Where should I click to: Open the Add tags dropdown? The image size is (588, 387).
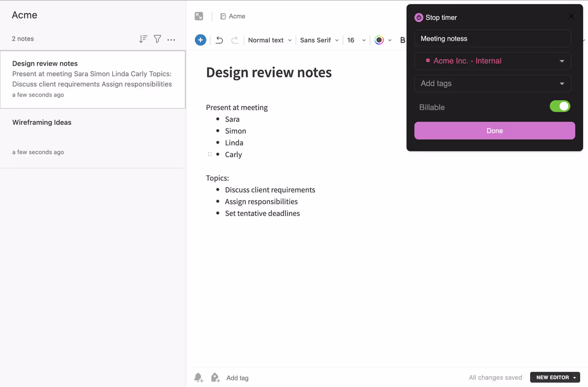tap(492, 83)
